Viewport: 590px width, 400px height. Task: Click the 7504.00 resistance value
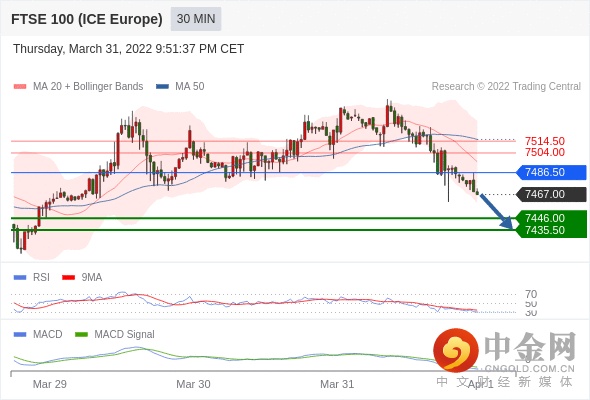pos(545,152)
